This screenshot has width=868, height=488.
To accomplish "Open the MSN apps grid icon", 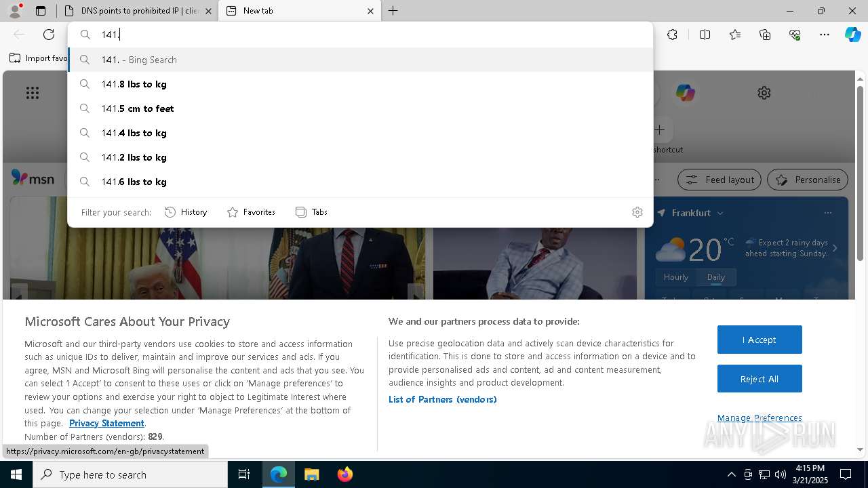I will pyautogui.click(x=33, y=93).
